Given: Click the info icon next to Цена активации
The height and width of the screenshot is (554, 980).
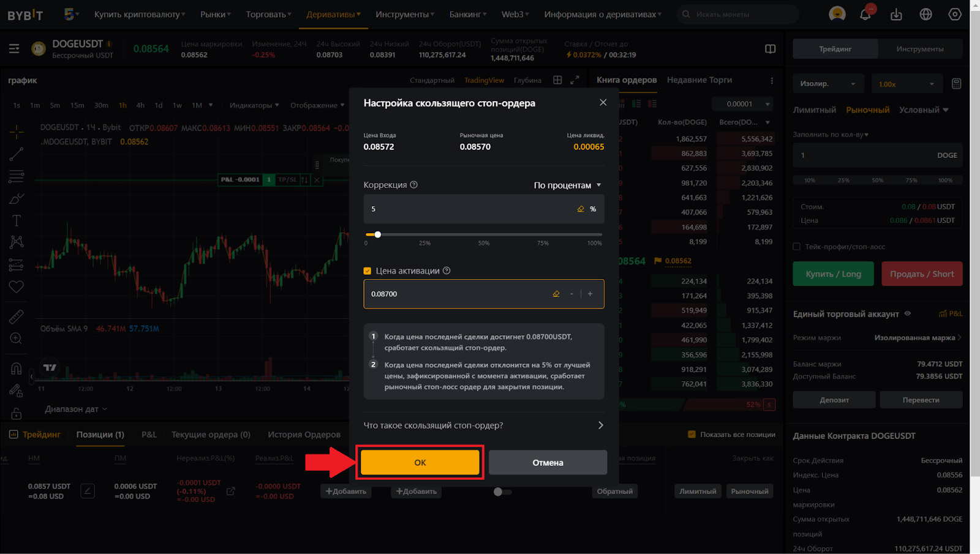Looking at the screenshot, I should (x=447, y=271).
